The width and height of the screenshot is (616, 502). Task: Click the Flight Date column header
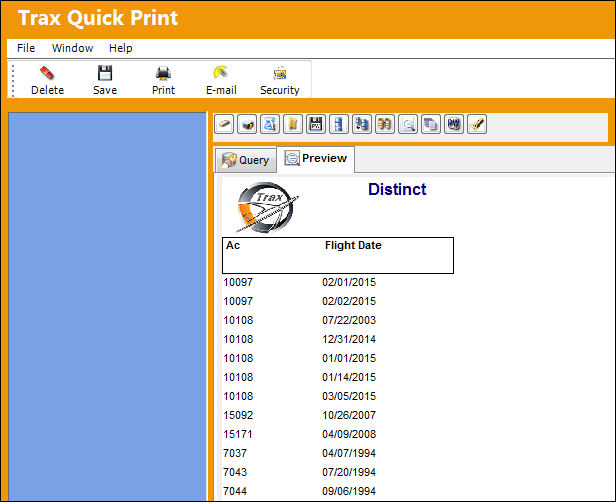pos(353,246)
